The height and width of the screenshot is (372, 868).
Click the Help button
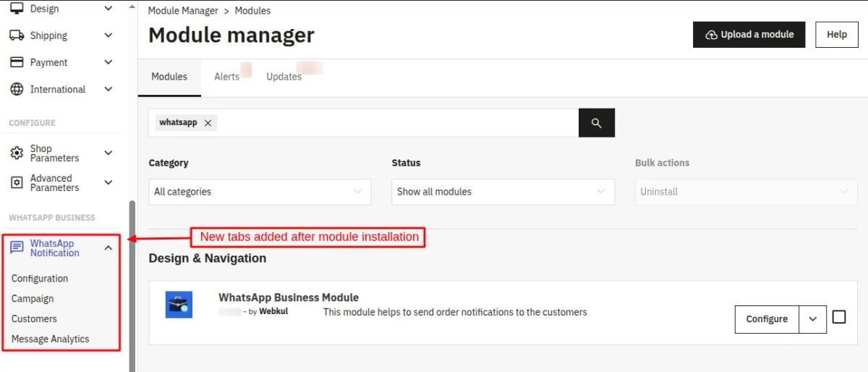click(x=837, y=34)
